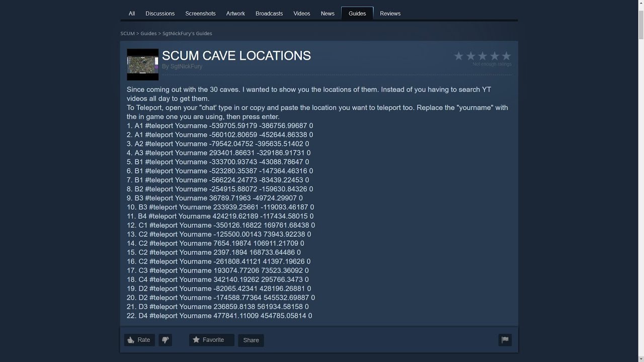Viewport: 644px width, 362px height.
Task: Open the Screenshots tab
Action: point(200,14)
